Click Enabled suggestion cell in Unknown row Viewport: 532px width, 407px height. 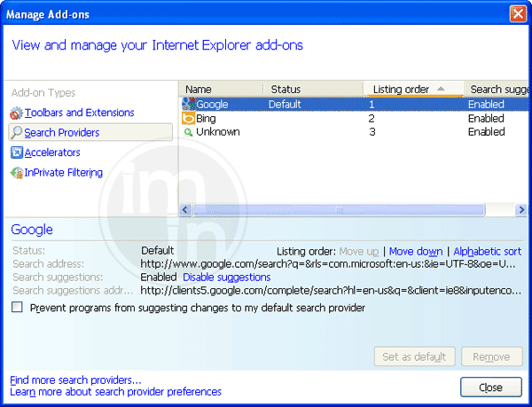tap(486, 132)
